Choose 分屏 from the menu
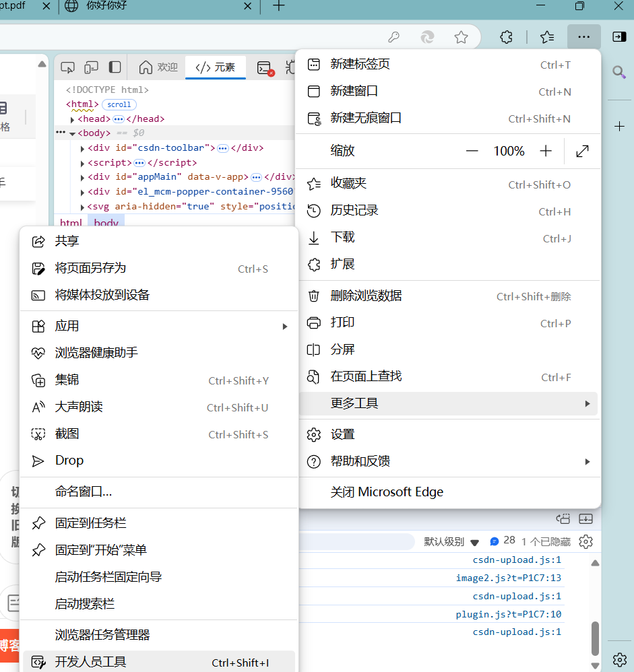The image size is (634, 672). (448, 349)
